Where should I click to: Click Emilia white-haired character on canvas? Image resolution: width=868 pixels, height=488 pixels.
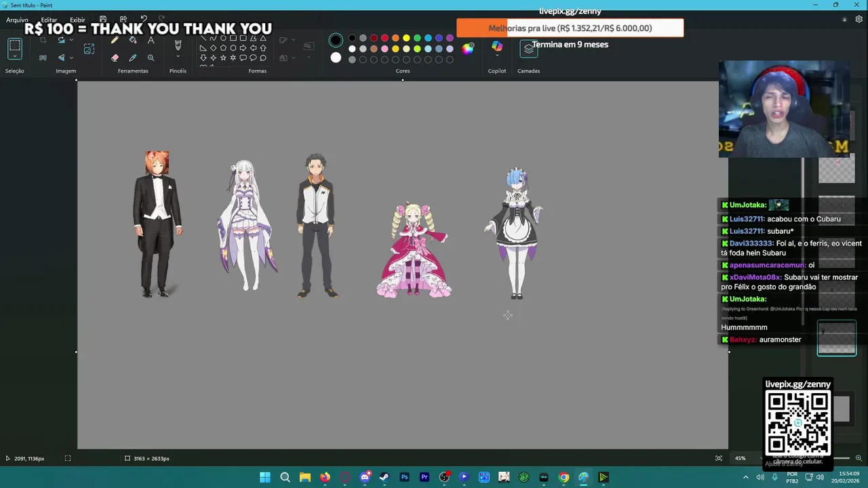[245, 226]
